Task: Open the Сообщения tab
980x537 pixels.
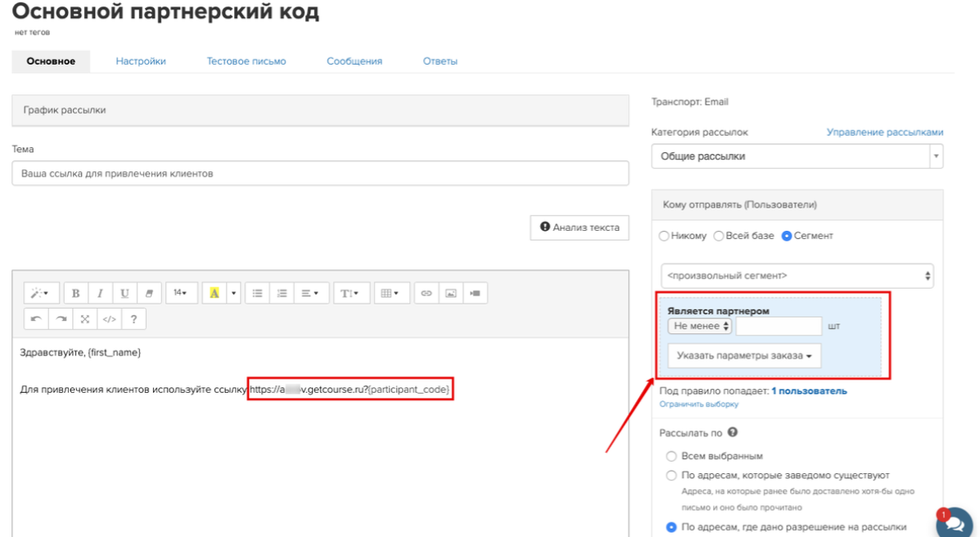Action: click(x=355, y=61)
